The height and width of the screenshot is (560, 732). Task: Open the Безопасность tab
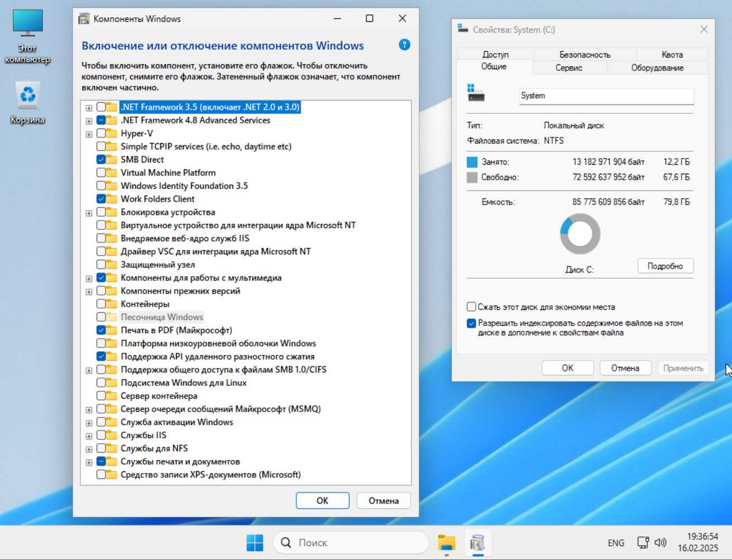tap(585, 54)
